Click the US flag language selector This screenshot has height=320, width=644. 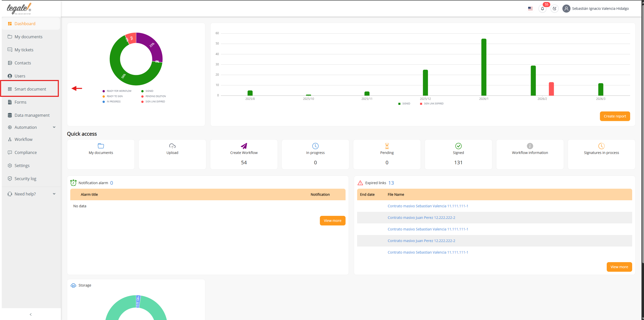pyautogui.click(x=530, y=9)
